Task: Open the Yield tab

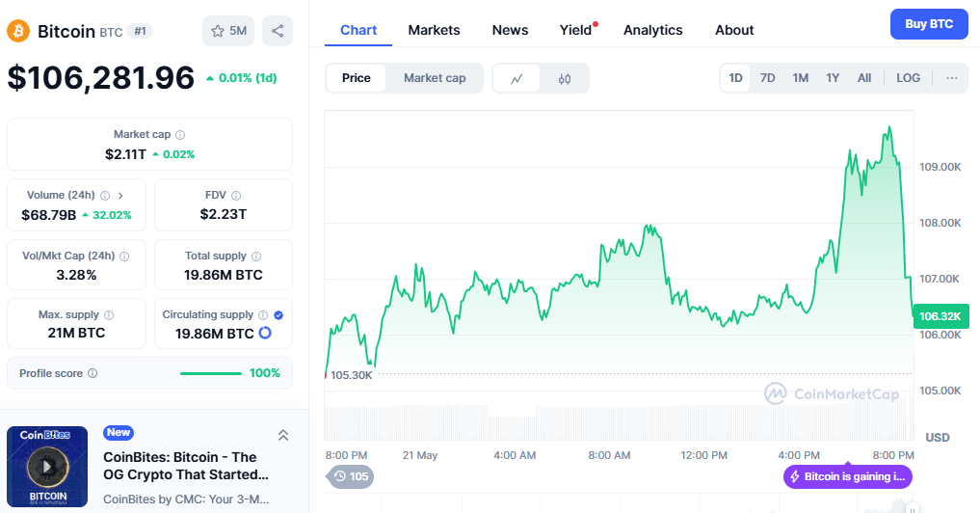Action: (x=575, y=30)
